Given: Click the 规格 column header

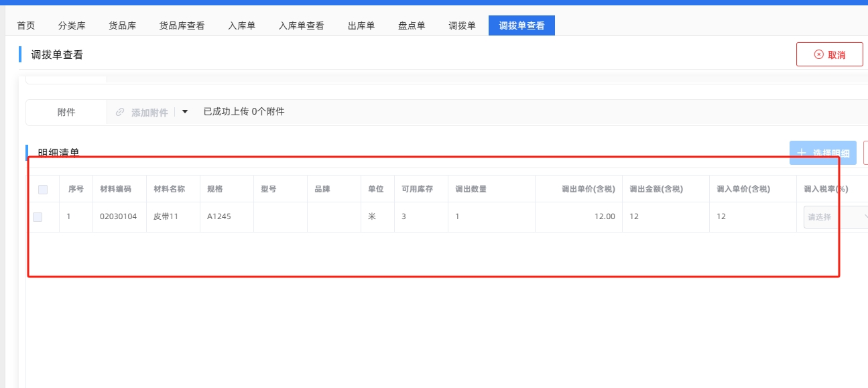Looking at the screenshot, I should pyautogui.click(x=214, y=189).
